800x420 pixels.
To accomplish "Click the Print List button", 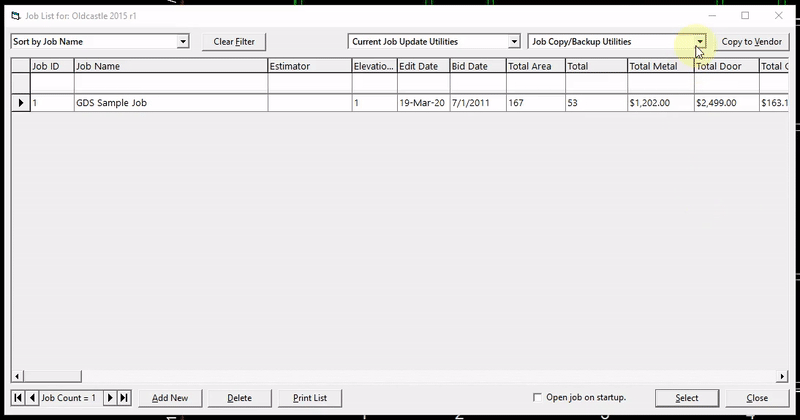I will tap(310, 398).
